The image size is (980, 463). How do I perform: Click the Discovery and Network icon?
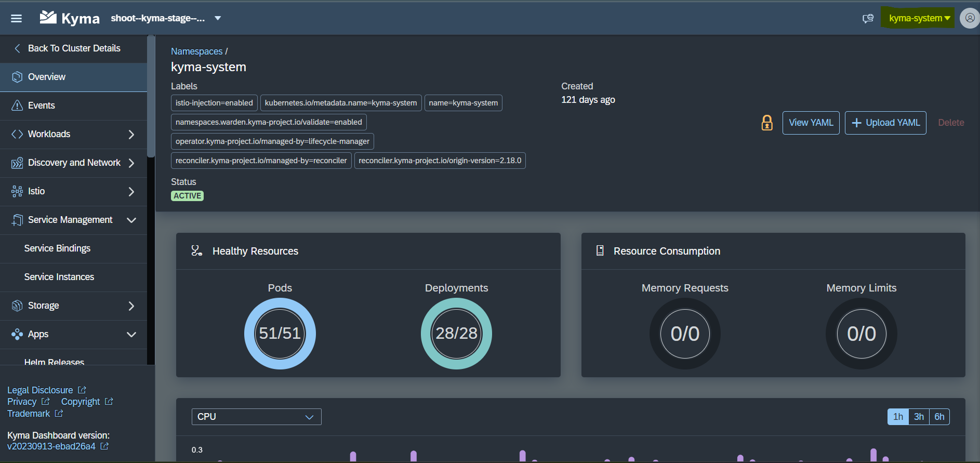(x=17, y=163)
